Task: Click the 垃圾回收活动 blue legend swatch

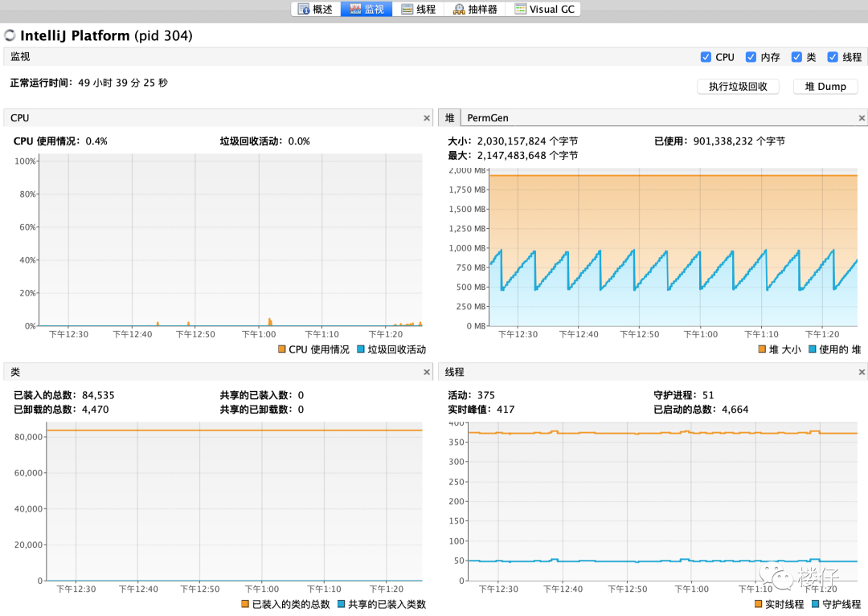Action: [361, 349]
